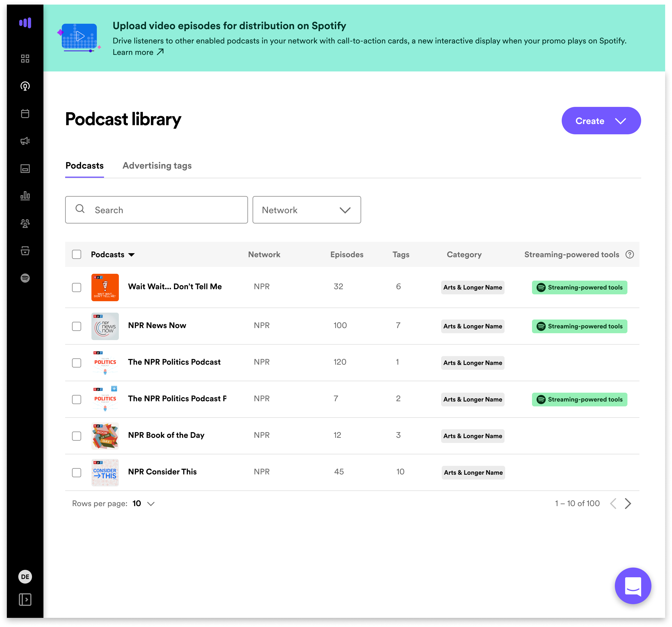Check the Wait Wait... Don't Tell Me row
Screen dimensions: 672x627
[77, 287]
